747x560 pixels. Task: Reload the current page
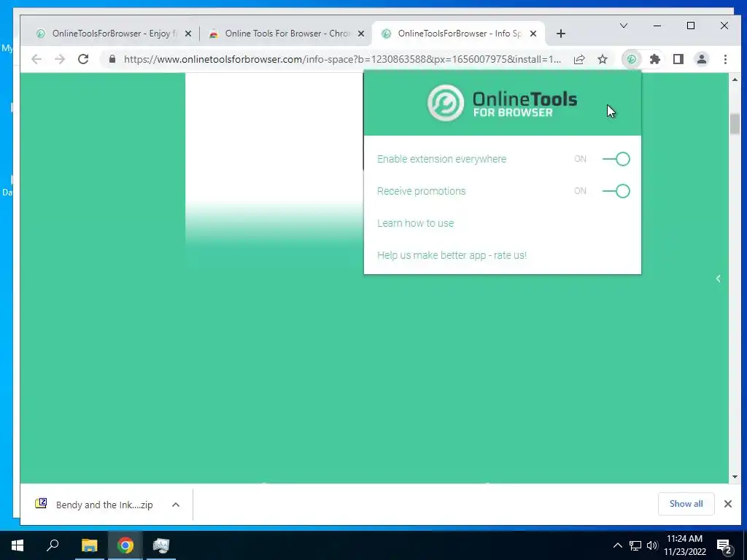click(x=83, y=59)
